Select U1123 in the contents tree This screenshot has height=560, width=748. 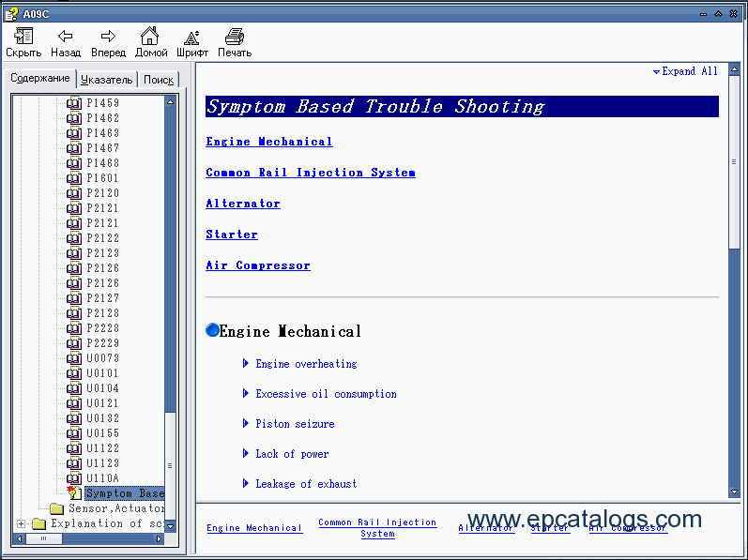(x=103, y=463)
